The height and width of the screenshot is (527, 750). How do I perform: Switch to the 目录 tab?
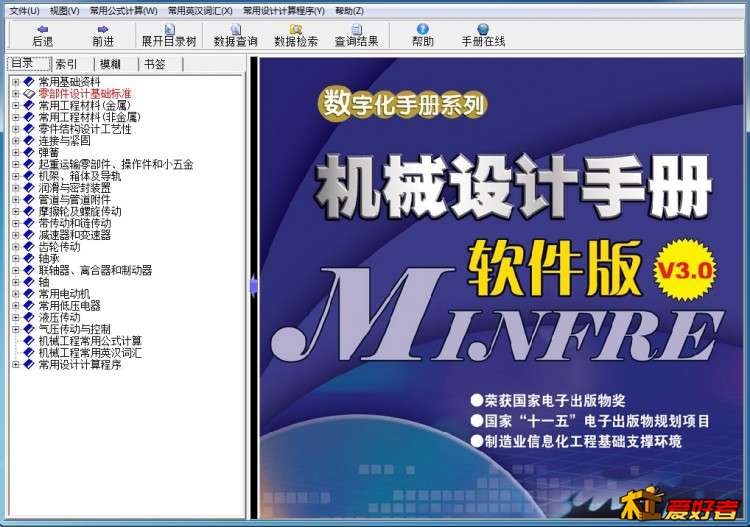click(29, 64)
